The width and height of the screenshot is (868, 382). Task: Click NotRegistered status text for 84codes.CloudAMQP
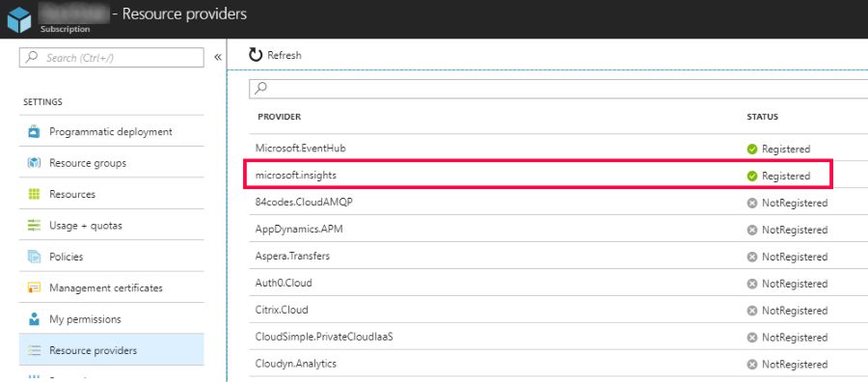click(795, 204)
